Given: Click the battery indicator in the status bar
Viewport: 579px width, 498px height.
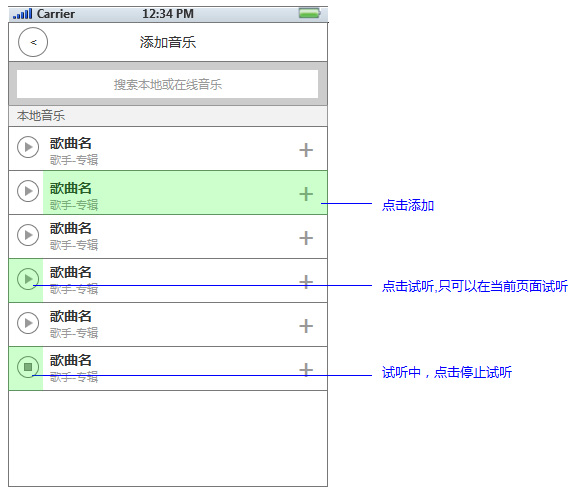Looking at the screenshot, I should click(x=309, y=14).
